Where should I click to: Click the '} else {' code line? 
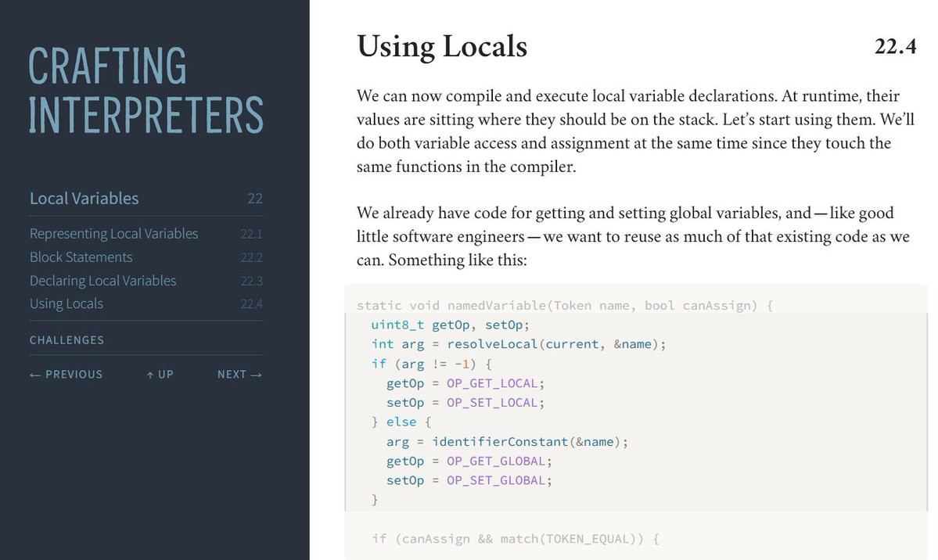point(401,422)
